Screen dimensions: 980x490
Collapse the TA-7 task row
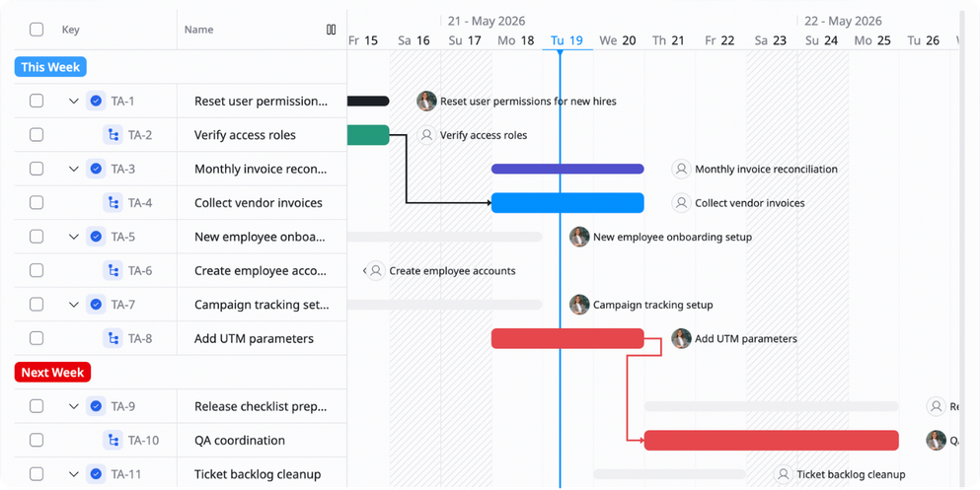click(74, 305)
